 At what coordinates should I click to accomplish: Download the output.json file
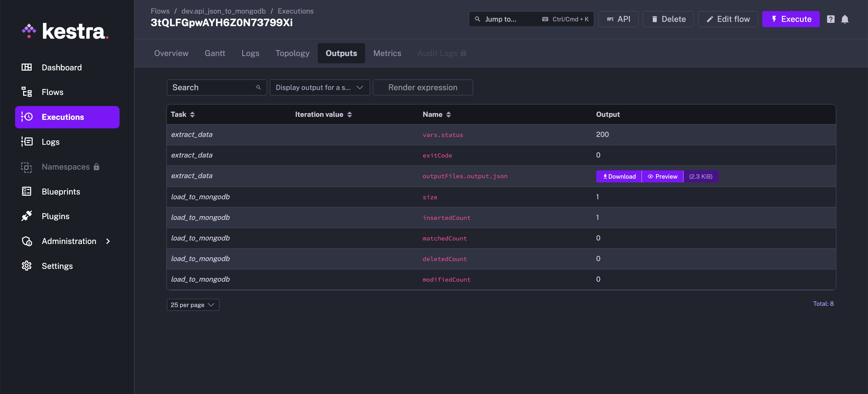pos(619,177)
